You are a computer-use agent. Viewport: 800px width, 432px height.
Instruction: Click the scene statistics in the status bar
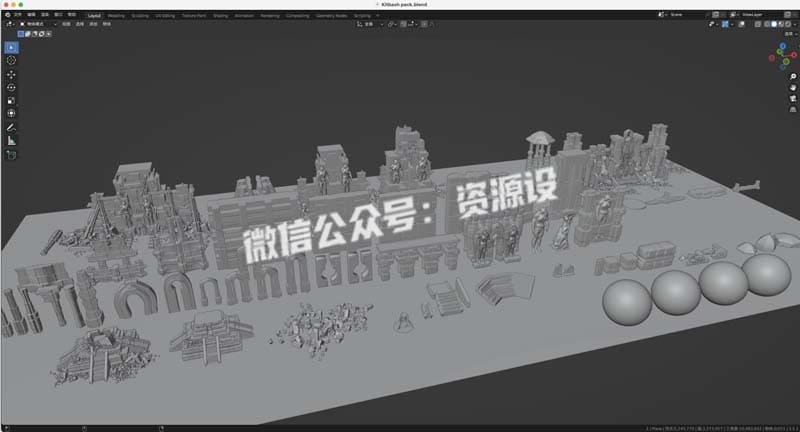point(720,428)
